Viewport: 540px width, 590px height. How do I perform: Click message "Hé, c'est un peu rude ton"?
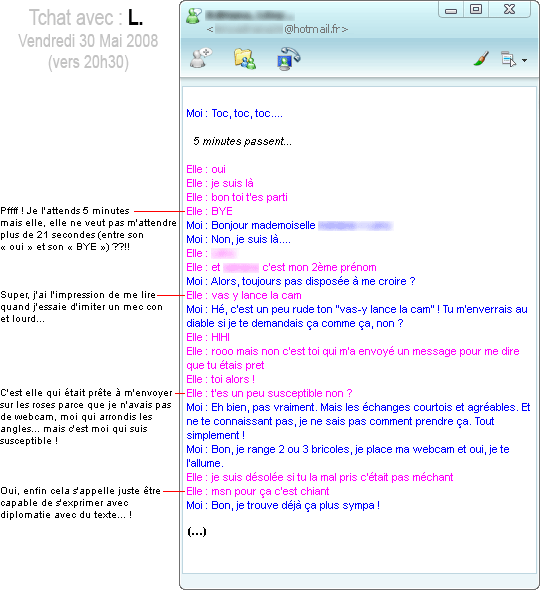(x=357, y=316)
